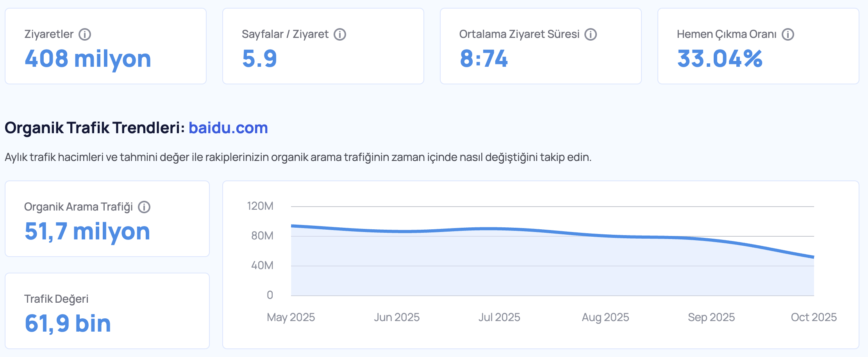Click the 40M y-axis label
Viewport: 868px width, 357px height.
point(262,266)
